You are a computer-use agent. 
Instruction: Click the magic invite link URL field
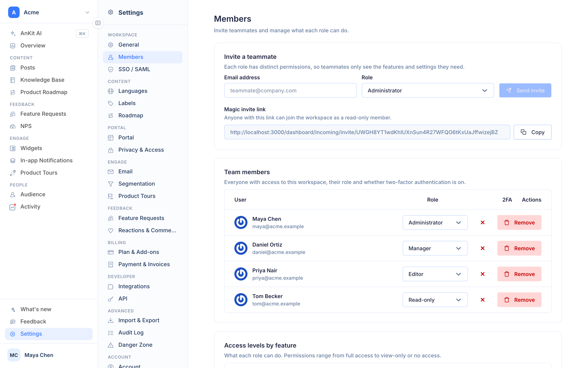367,132
